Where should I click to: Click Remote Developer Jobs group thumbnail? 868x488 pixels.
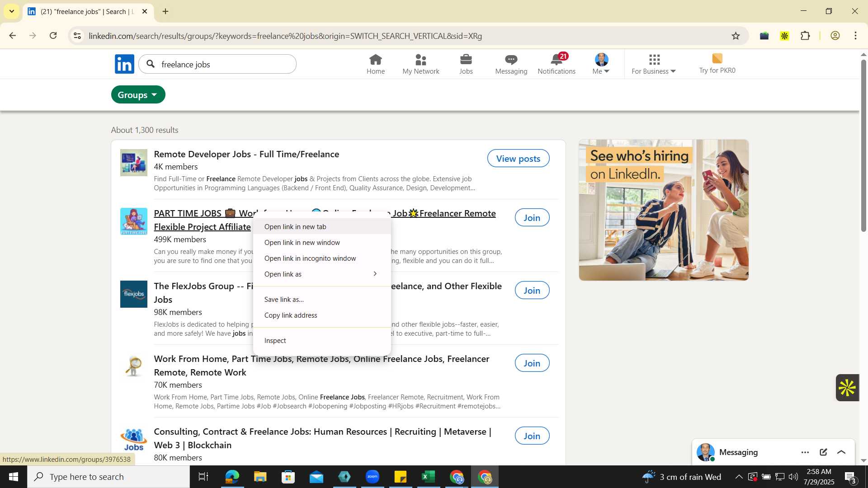point(134,163)
